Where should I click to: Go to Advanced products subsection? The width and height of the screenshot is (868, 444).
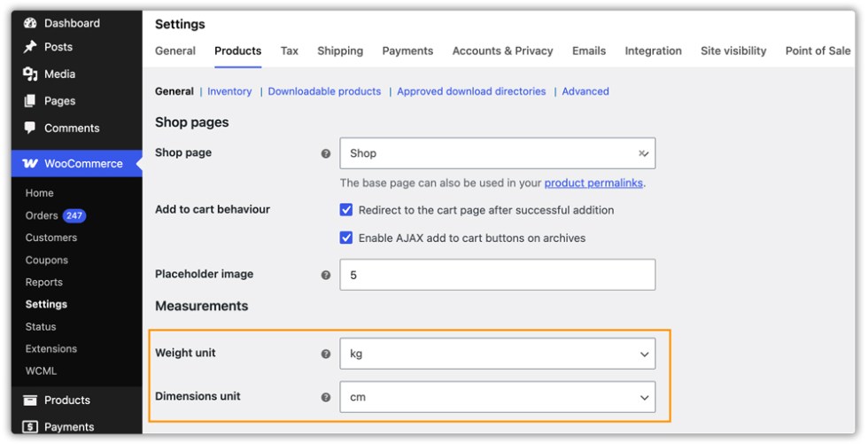click(585, 91)
